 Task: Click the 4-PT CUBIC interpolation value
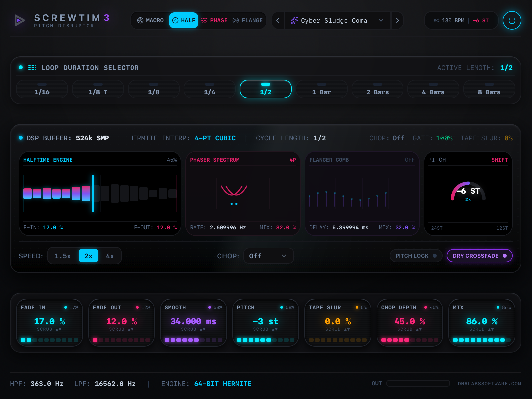tap(215, 138)
